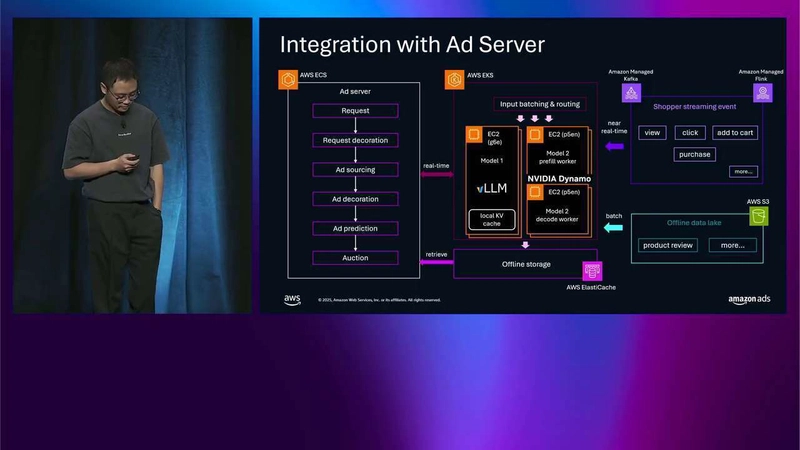
Task: Click the Request decoration step
Action: pyautogui.click(x=355, y=140)
